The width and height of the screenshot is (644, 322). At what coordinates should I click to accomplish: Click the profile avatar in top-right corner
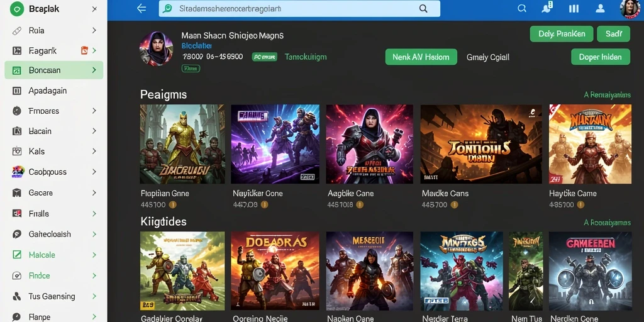pyautogui.click(x=630, y=8)
